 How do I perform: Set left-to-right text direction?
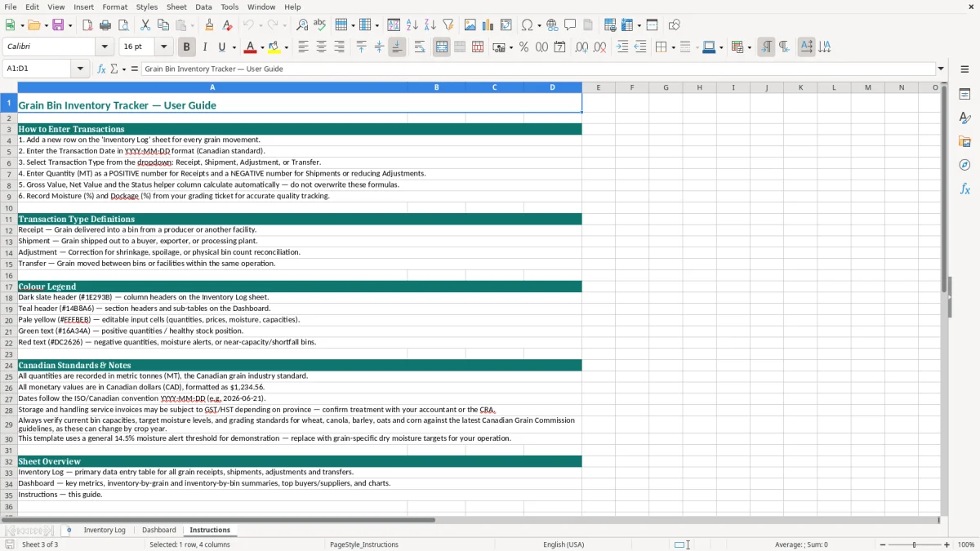point(766,47)
